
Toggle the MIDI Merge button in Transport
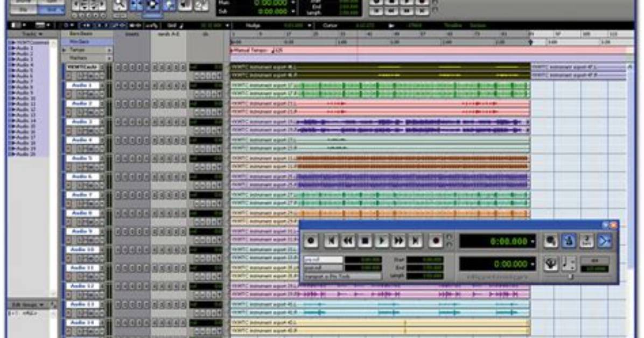point(605,241)
